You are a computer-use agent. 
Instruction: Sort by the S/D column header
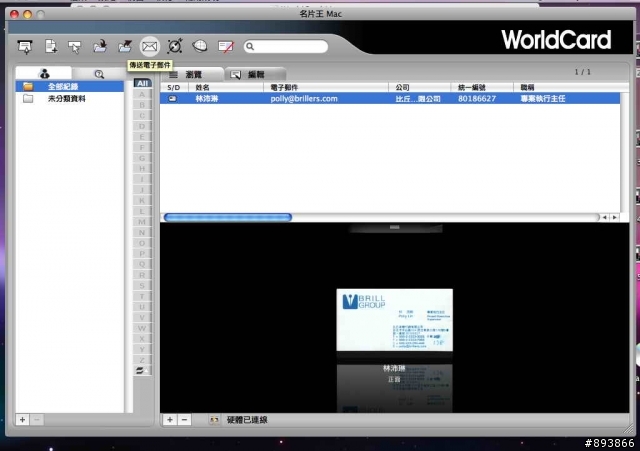pos(174,87)
